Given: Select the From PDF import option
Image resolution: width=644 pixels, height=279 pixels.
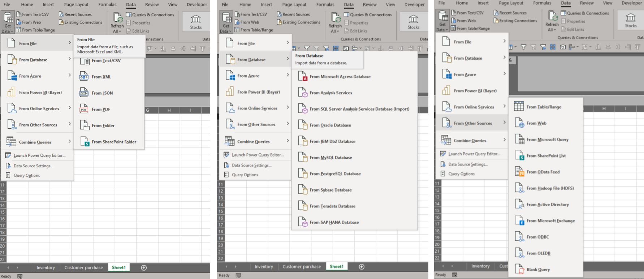Looking at the screenshot, I should click(x=109, y=109).
